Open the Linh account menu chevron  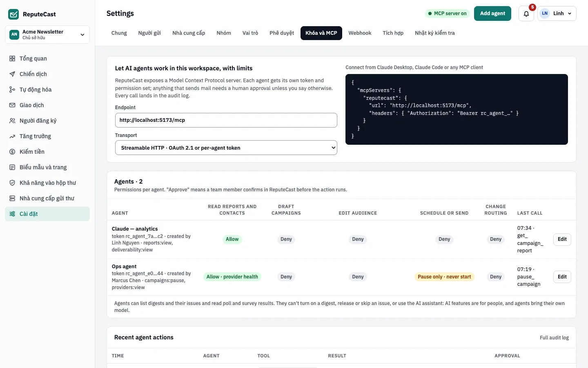click(x=570, y=13)
